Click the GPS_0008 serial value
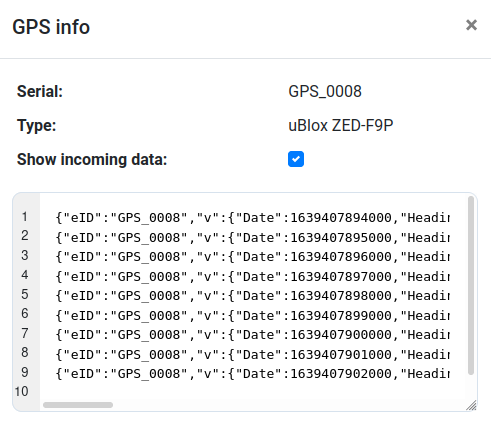The height and width of the screenshot is (423, 491). [325, 92]
